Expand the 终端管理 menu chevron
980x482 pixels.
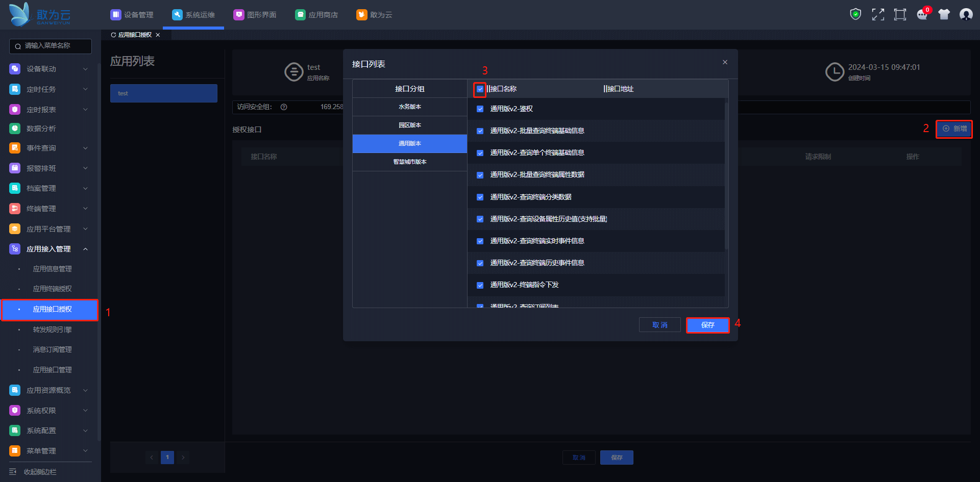tap(85, 209)
